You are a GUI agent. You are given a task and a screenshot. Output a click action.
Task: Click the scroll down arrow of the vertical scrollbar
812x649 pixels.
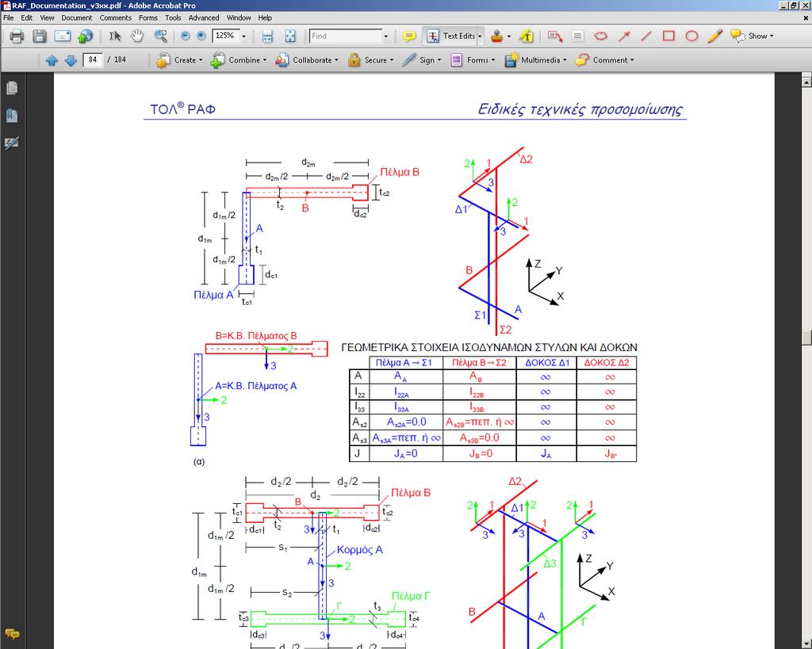coord(806,643)
